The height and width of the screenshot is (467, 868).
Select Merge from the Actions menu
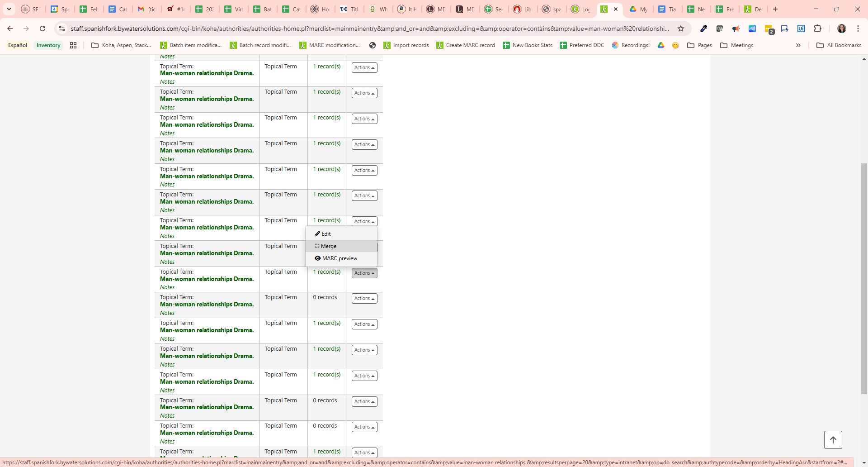[x=329, y=246]
